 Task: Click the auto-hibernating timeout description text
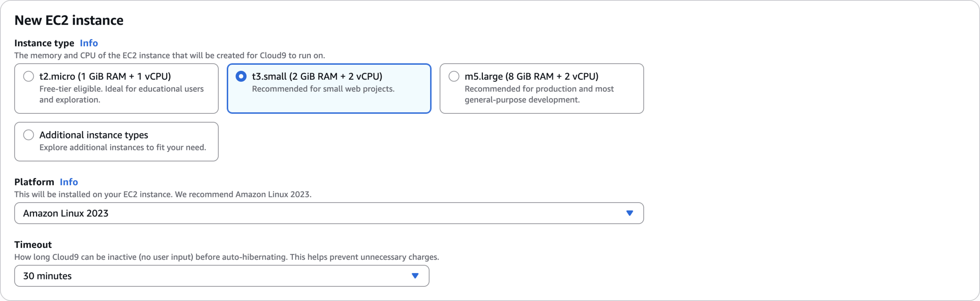[227, 257]
